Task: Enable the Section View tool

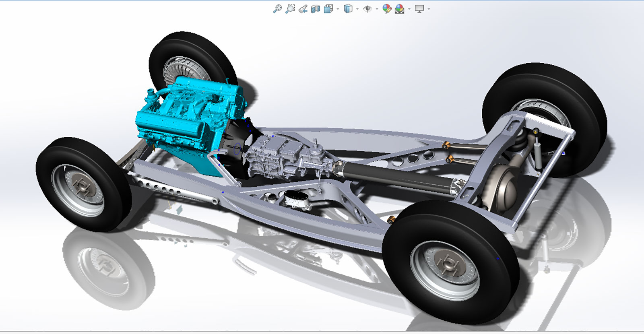Action: pos(316,9)
